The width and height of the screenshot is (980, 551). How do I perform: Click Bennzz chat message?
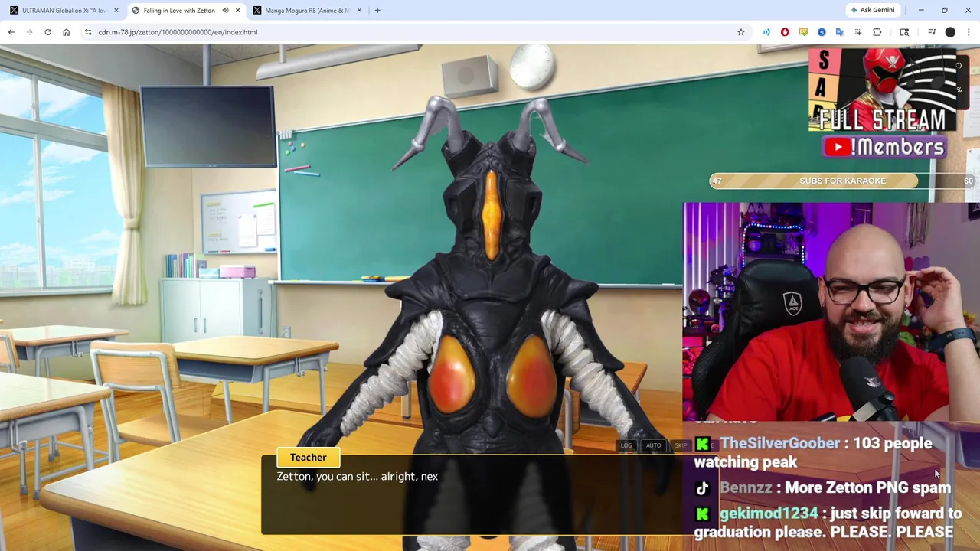click(824, 487)
